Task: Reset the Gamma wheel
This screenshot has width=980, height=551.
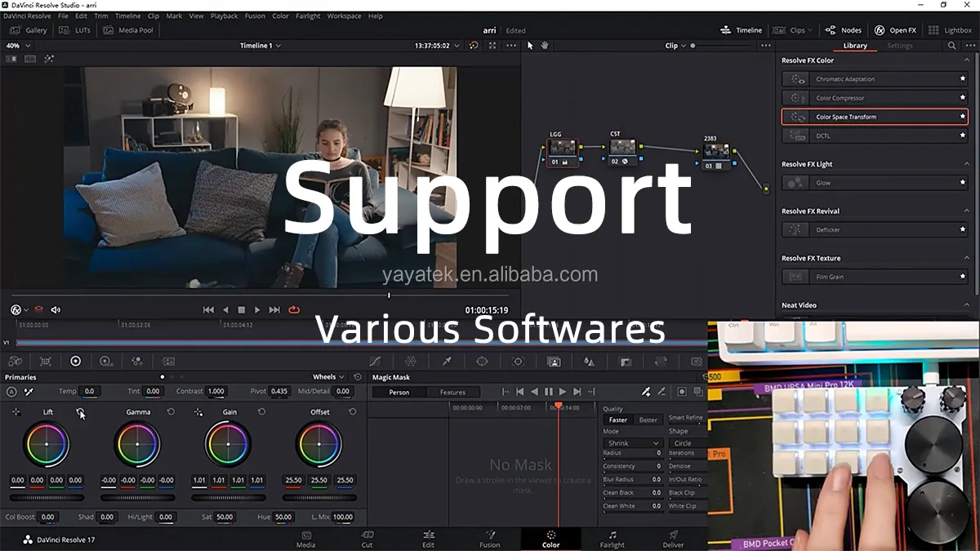Action: (x=171, y=412)
